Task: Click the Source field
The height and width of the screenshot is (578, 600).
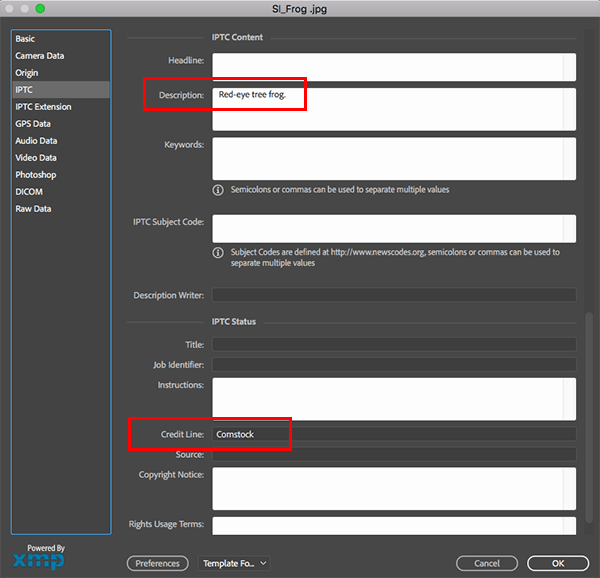Action: point(394,454)
